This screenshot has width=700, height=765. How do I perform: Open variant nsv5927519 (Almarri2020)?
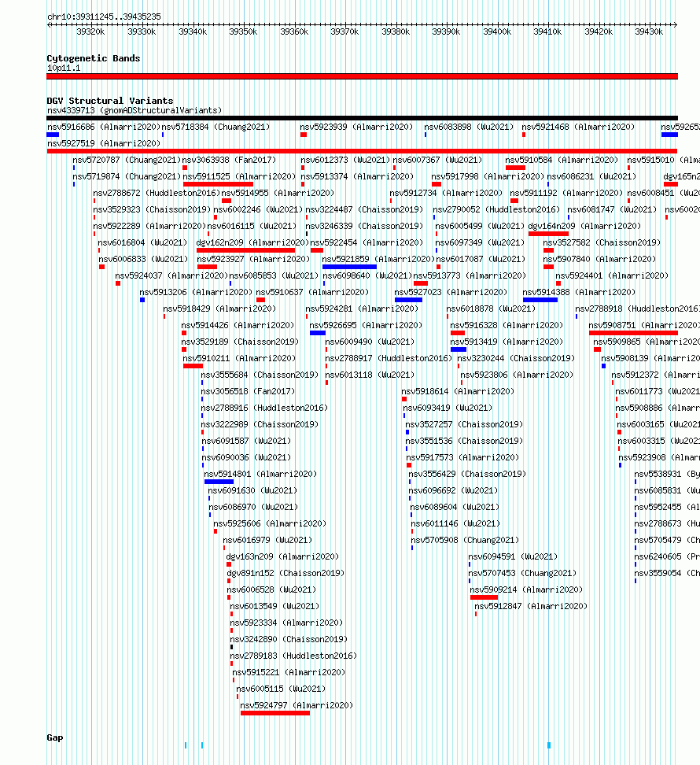coord(104,143)
